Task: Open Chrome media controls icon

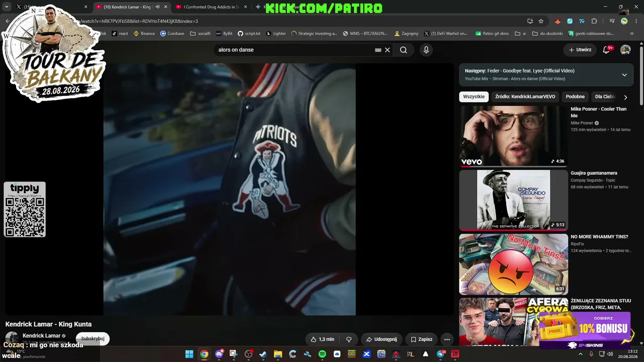Action: pos(612,21)
